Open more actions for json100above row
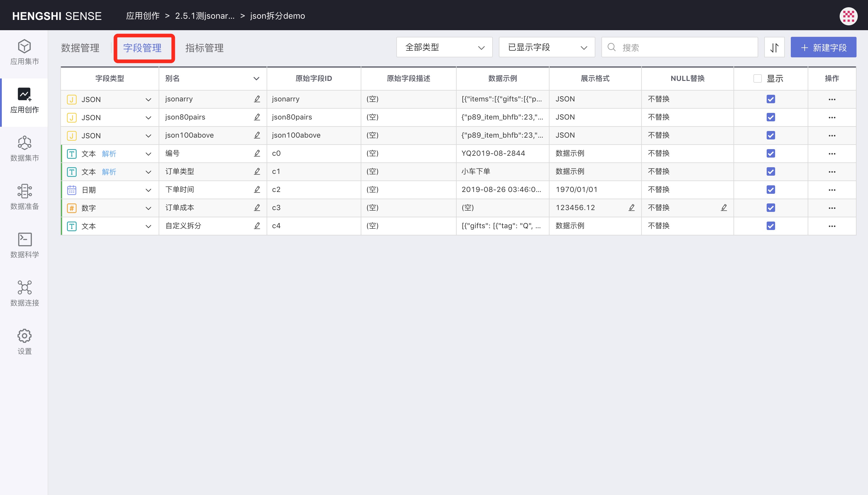The height and width of the screenshot is (495, 868). click(x=832, y=136)
